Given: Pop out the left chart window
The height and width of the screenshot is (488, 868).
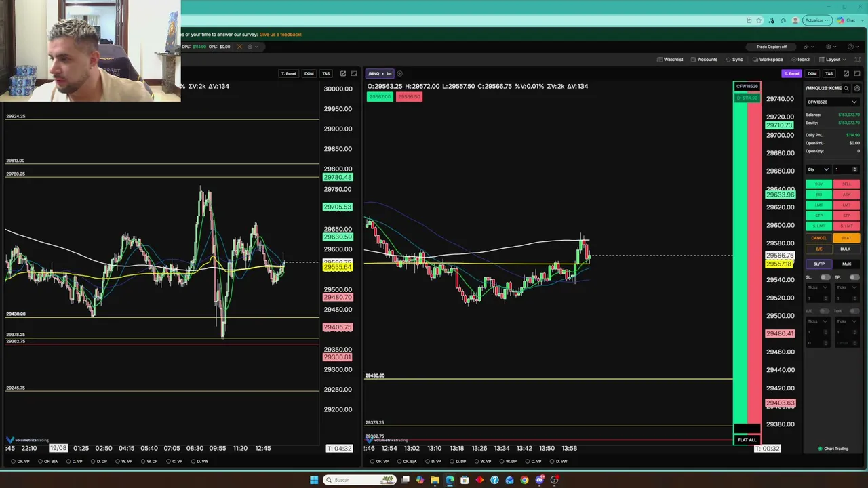Looking at the screenshot, I should (343, 73).
